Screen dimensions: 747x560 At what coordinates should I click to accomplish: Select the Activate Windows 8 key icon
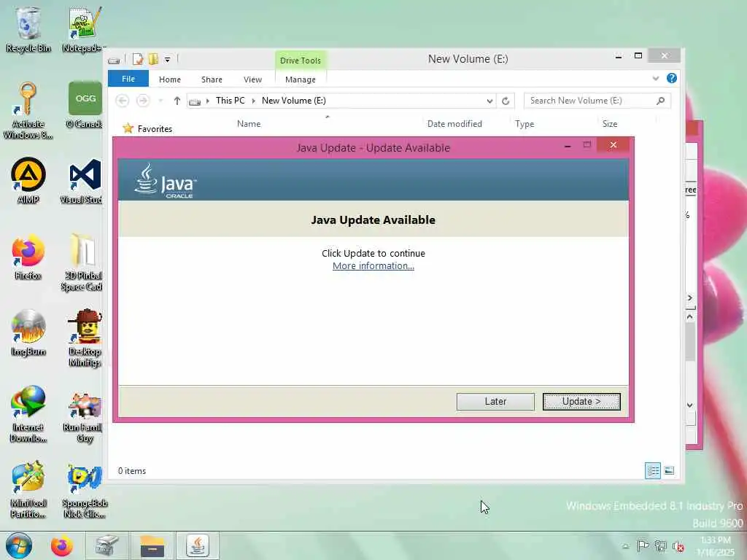click(28, 111)
